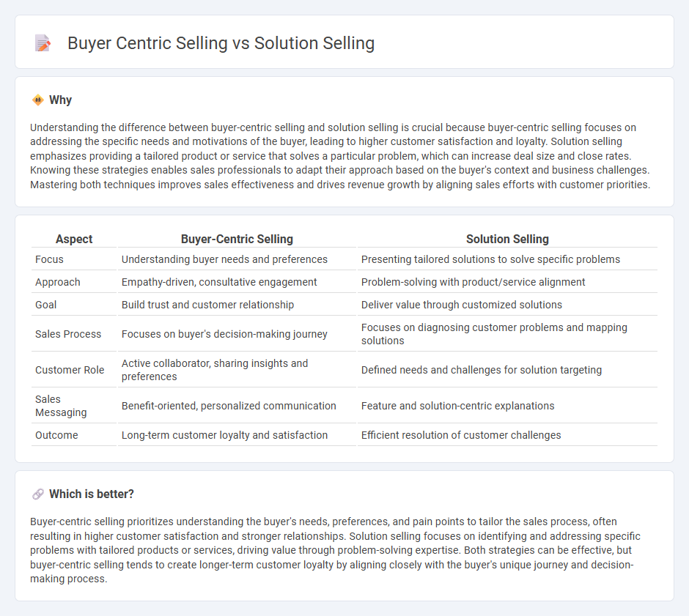Click the Aspect column header
This screenshot has height=616, width=689.
(74, 239)
